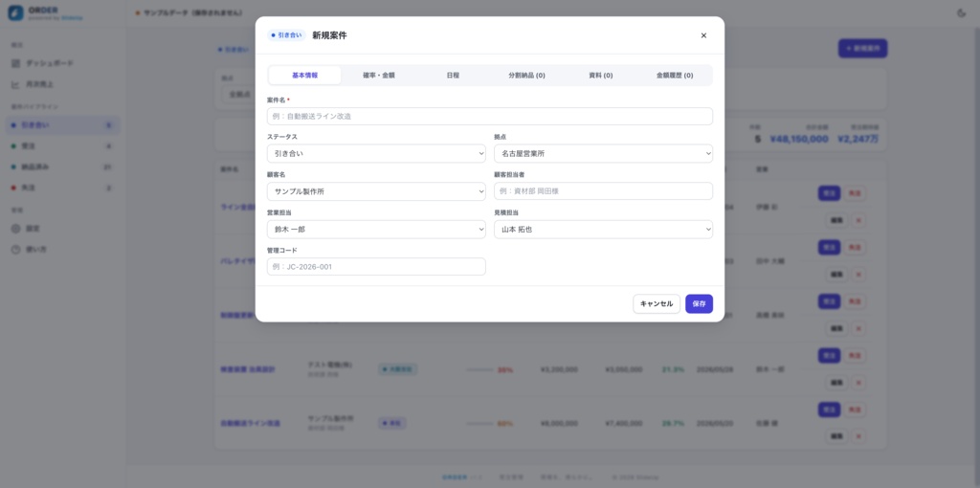Click the × delete icon in the 伊藤 row
This screenshot has height=488, width=980.
[x=858, y=220]
